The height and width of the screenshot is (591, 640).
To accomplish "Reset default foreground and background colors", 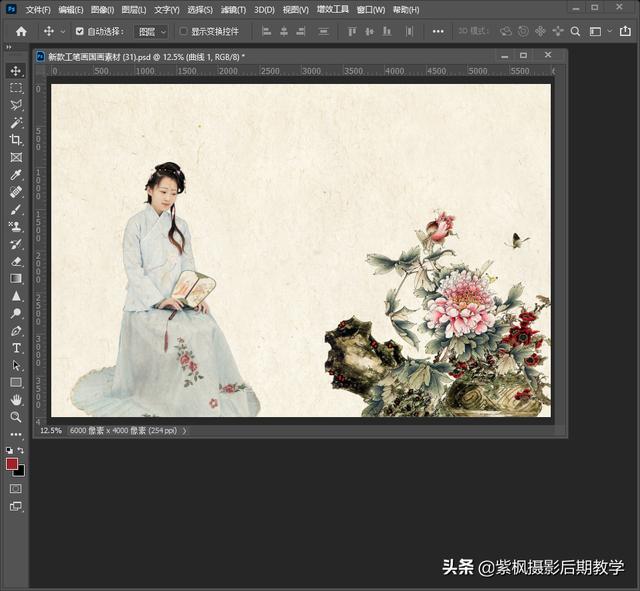I will click(9, 451).
